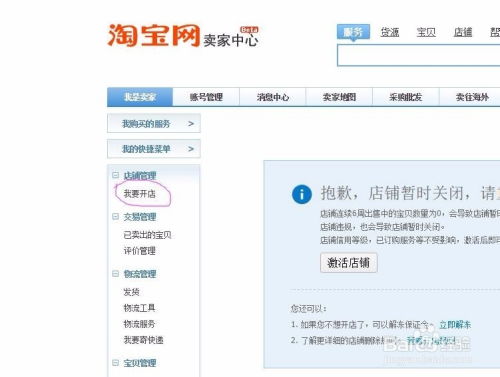
Task: Switch search to 店铺
Action: 463,32
